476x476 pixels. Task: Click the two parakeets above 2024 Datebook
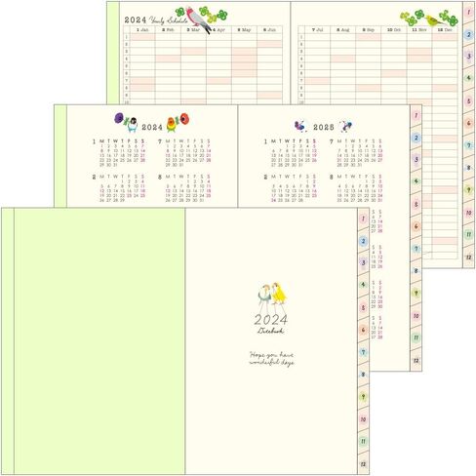coord(272,297)
